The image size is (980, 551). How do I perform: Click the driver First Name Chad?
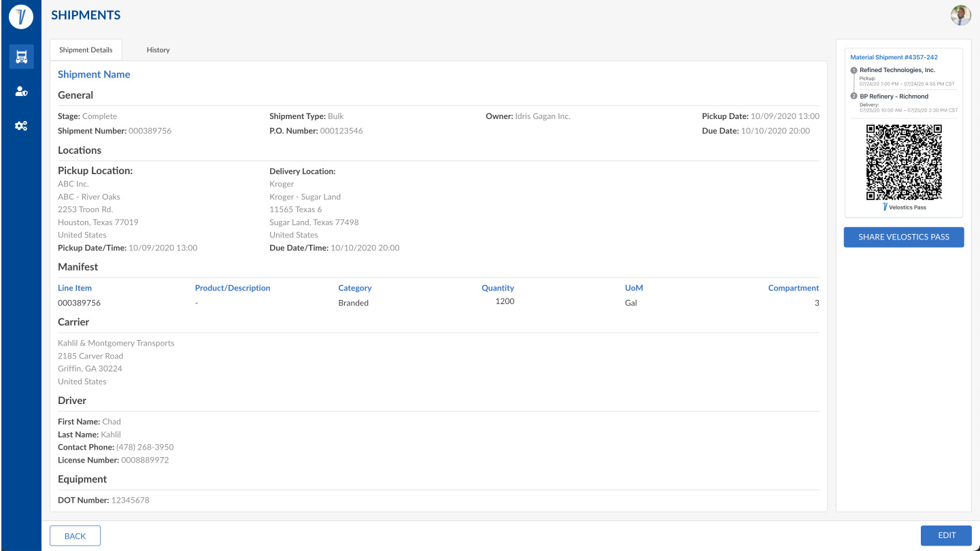[x=89, y=422]
